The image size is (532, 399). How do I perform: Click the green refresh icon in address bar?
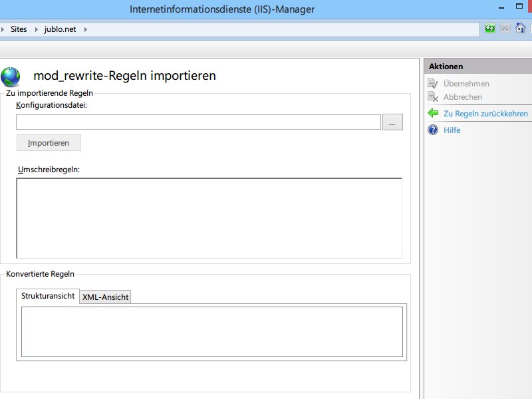coord(489,28)
